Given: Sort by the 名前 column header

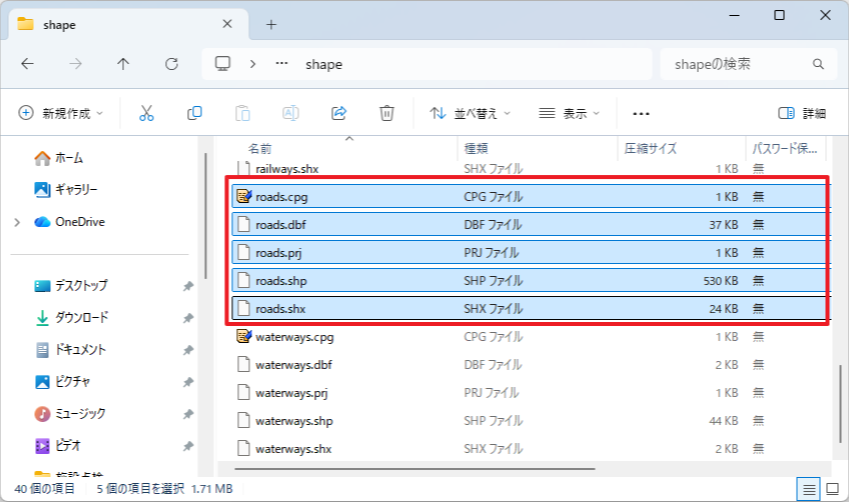Looking at the screenshot, I should coord(260,148).
